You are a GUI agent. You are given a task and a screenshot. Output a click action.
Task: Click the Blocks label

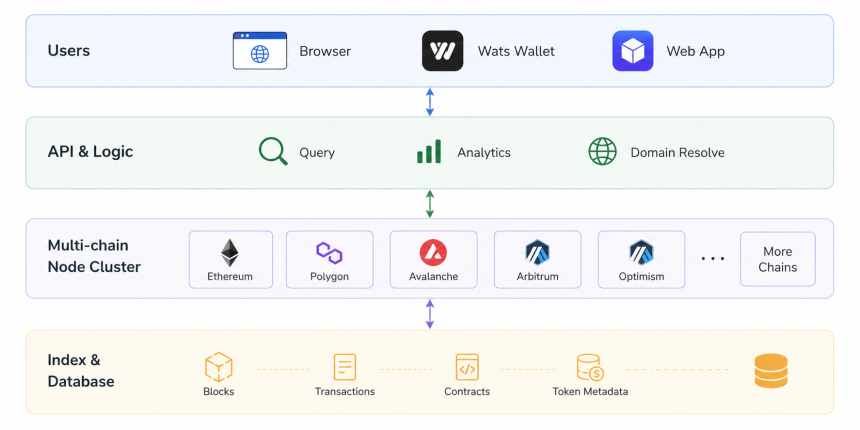point(218,392)
